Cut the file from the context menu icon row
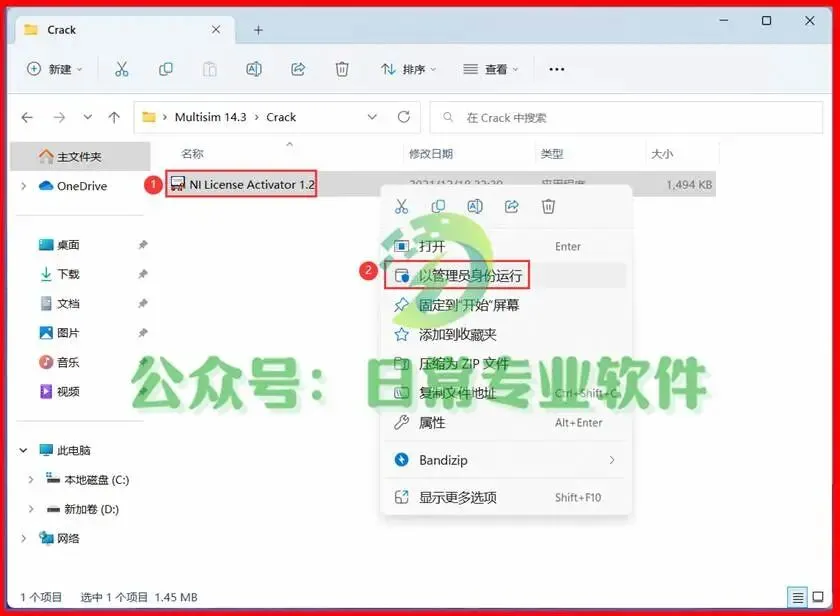 tap(401, 206)
